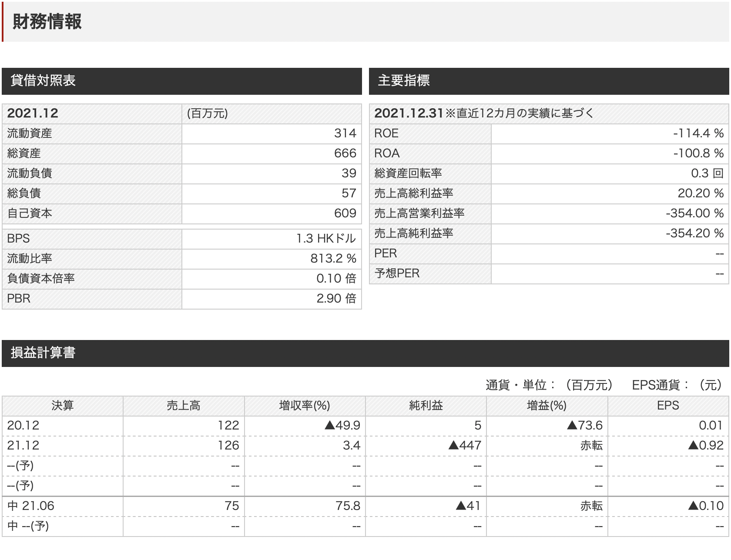The height and width of the screenshot is (560, 731).
Task: Click the ROA value -100.8 %
Action: [x=698, y=153]
